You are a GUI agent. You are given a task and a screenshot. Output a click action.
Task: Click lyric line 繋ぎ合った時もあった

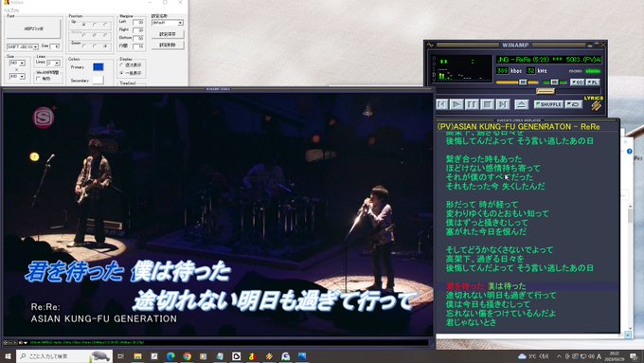(x=484, y=159)
